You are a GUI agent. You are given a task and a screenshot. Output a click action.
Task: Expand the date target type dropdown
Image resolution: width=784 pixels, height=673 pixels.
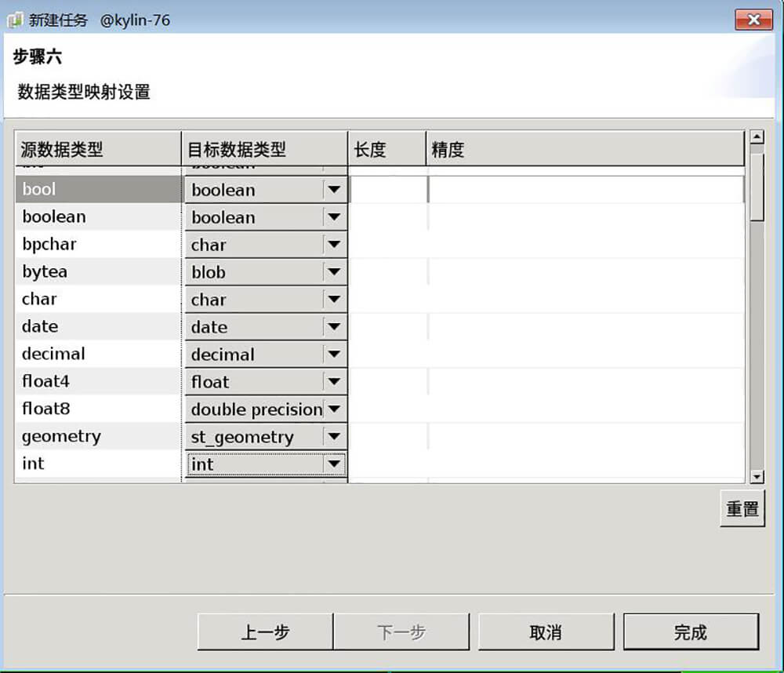point(334,327)
